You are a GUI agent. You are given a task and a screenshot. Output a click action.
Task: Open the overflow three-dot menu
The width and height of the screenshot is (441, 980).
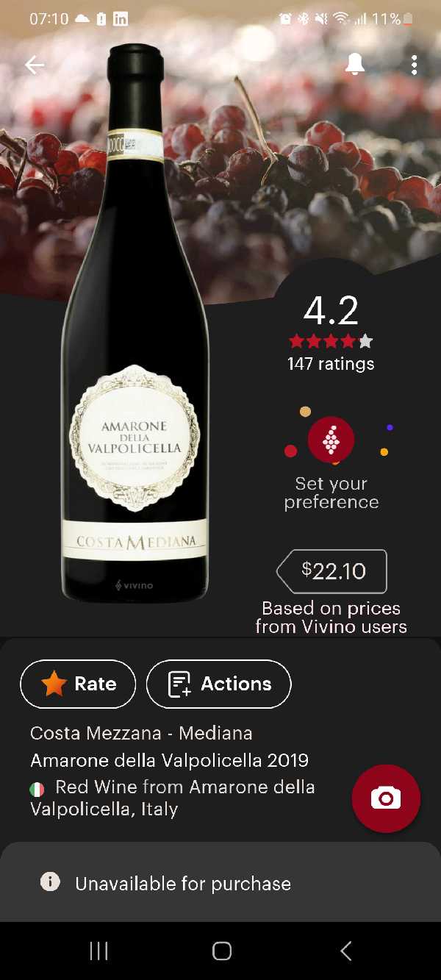point(414,65)
